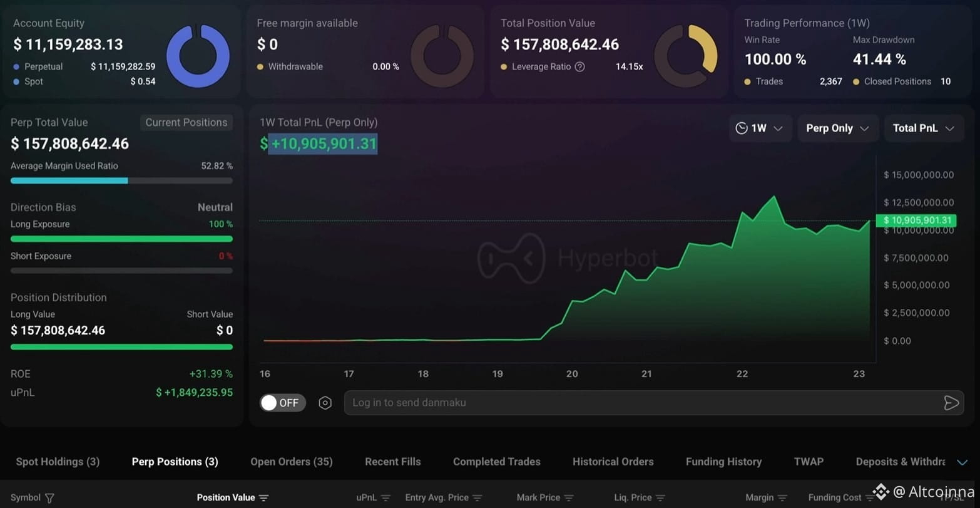Click the Leverage Ratio help question icon
Viewport: 980px width, 508px height.
click(579, 66)
